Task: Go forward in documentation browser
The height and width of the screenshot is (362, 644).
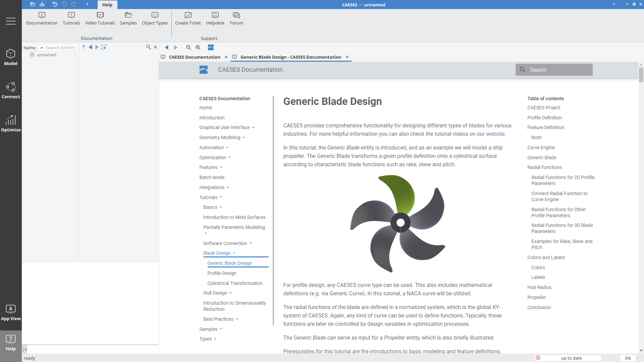Action: pyautogui.click(x=176, y=48)
